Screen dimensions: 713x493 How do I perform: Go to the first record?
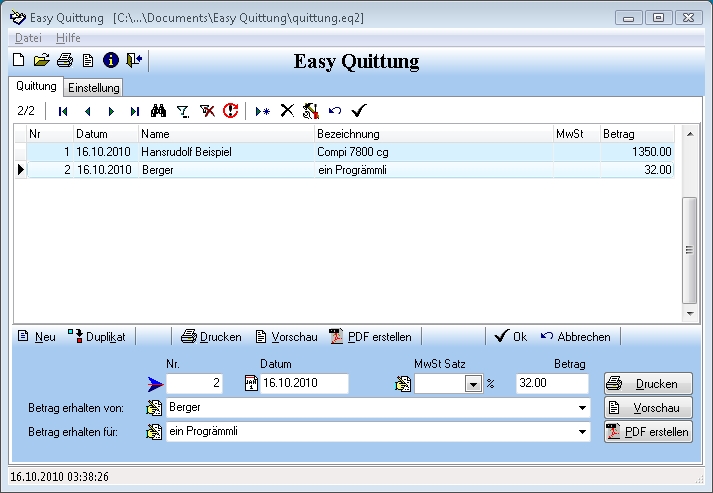[63, 111]
